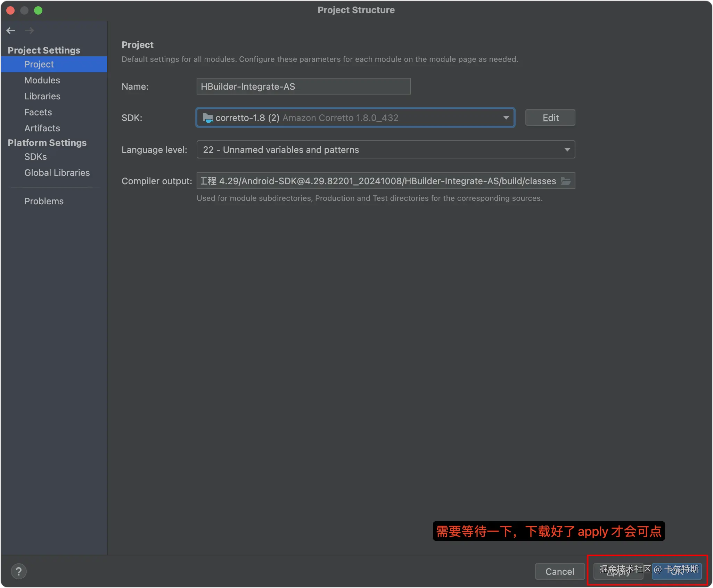
Task: Open the help question mark button
Action: coord(19,571)
